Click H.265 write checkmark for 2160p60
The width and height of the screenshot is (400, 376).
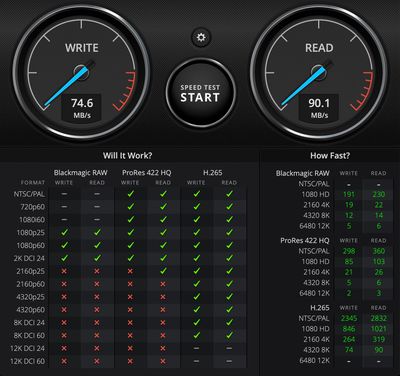pyautogui.click(x=197, y=284)
